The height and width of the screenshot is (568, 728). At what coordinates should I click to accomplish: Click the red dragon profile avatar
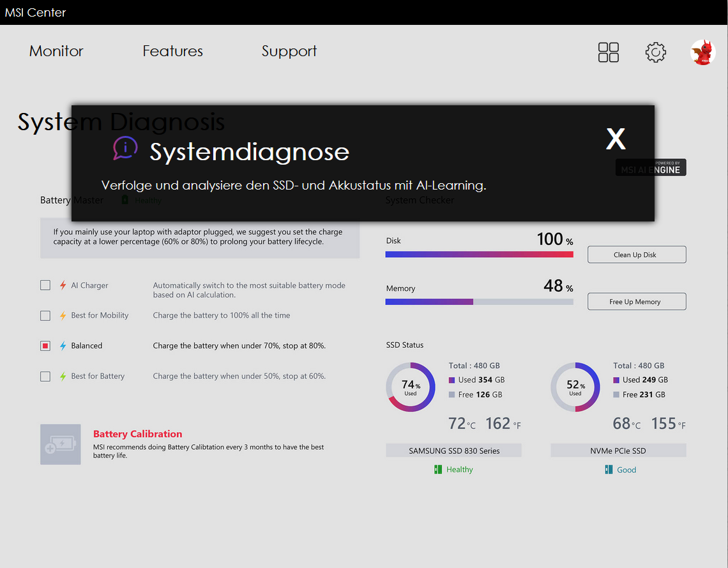[702, 52]
